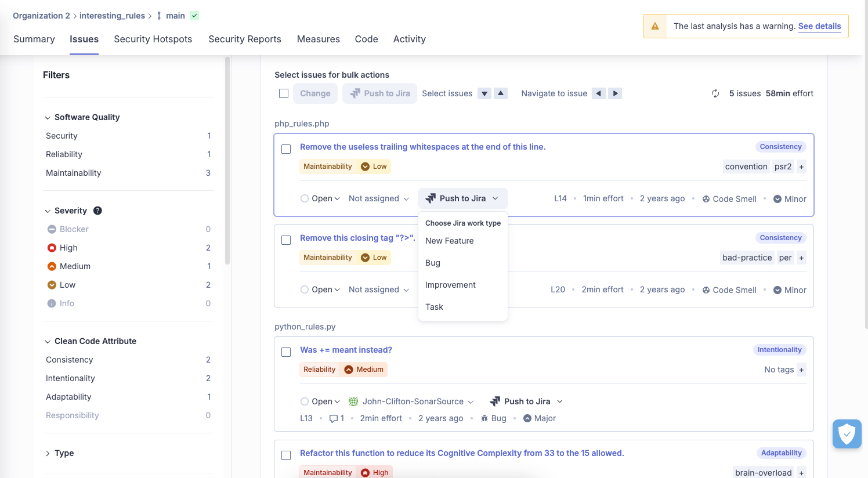Viewport: 868px width, 478px height.
Task: Click the shield chat widget icon
Action: 847,433
